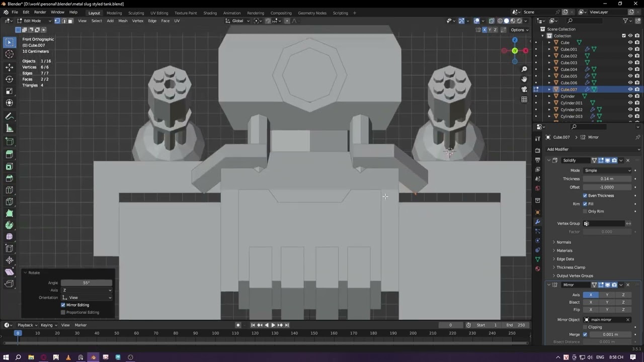644x362 pixels.
Task: Open the File menu
Action: [15, 12]
